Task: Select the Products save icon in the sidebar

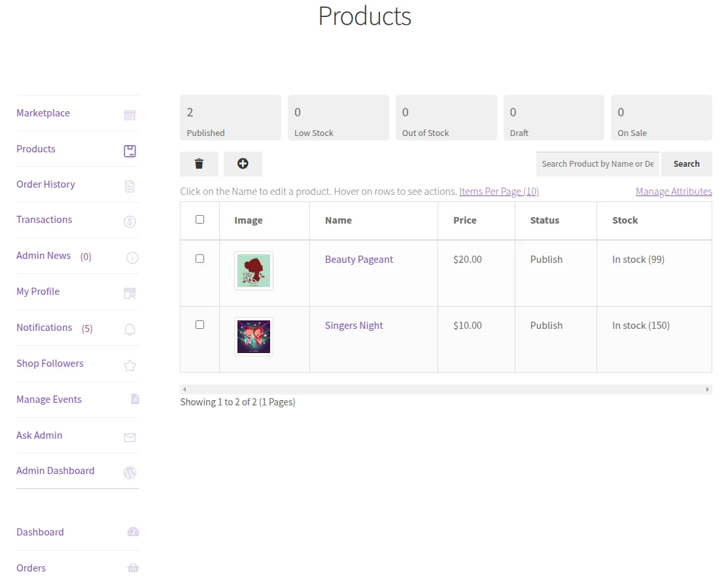Action: (130, 150)
